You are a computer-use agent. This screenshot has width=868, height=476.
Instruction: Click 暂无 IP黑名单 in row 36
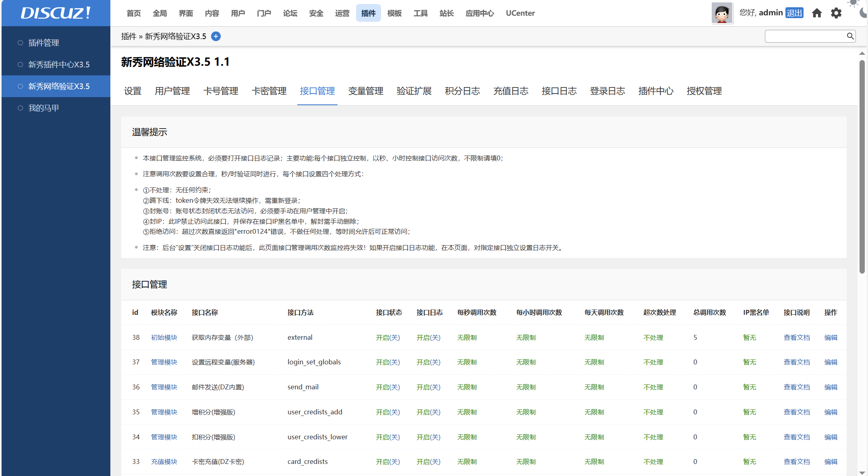(750, 387)
